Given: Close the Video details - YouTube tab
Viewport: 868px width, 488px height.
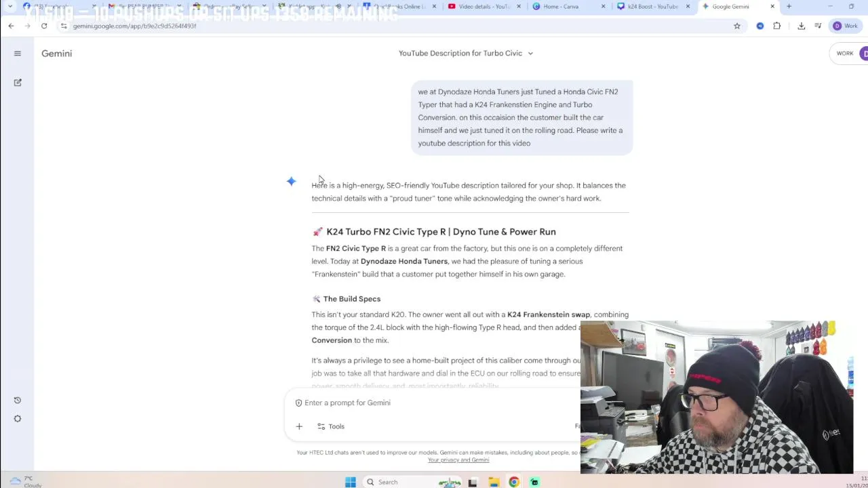Looking at the screenshot, I should coord(519,6).
